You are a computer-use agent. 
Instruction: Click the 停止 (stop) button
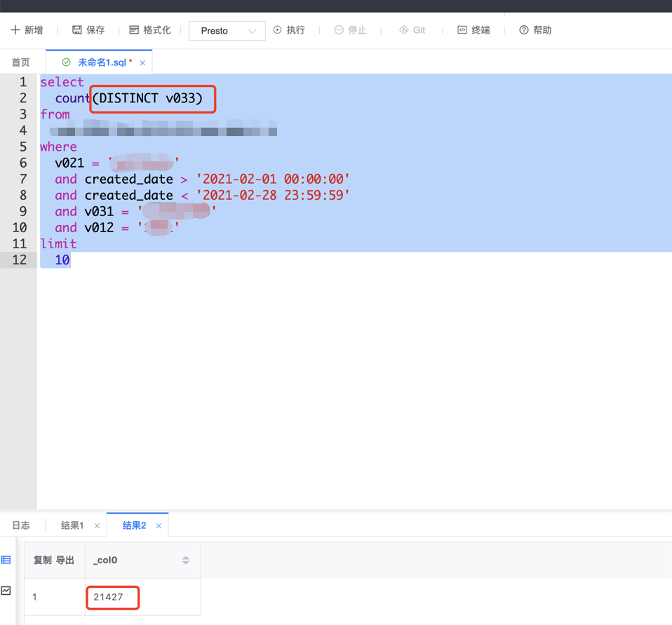pos(351,30)
